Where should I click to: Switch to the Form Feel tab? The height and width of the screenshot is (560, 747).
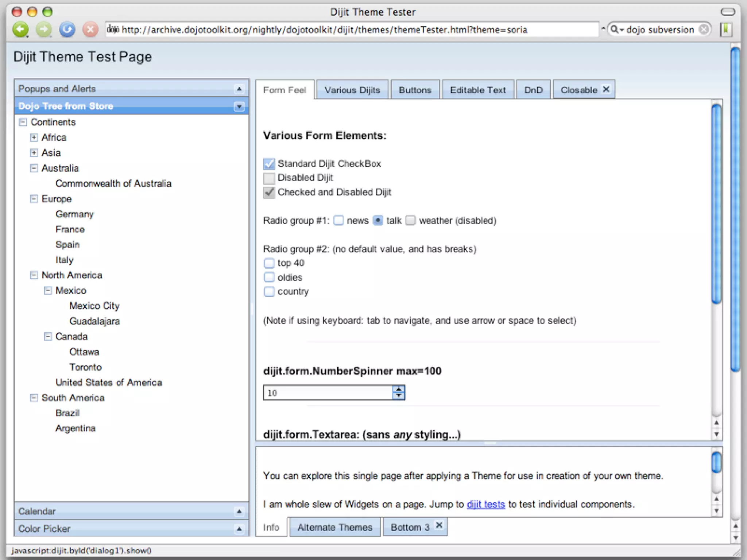pos(285,90)
